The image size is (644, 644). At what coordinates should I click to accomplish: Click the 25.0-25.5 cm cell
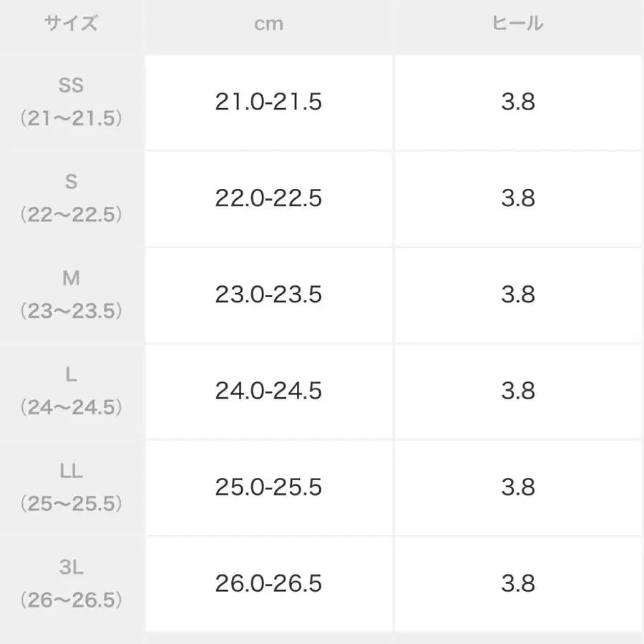point(268,487)
